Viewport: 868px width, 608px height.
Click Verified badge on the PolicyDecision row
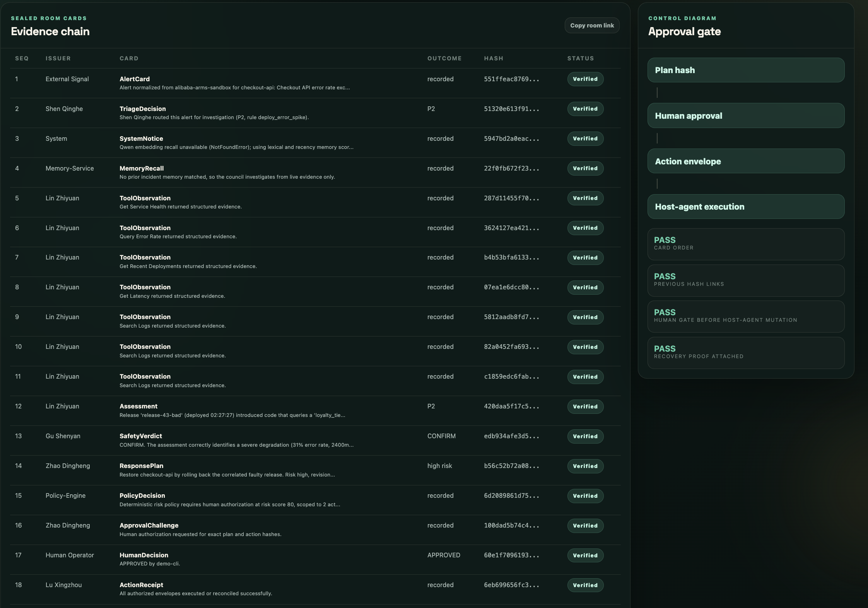click(x=585, y=496)
